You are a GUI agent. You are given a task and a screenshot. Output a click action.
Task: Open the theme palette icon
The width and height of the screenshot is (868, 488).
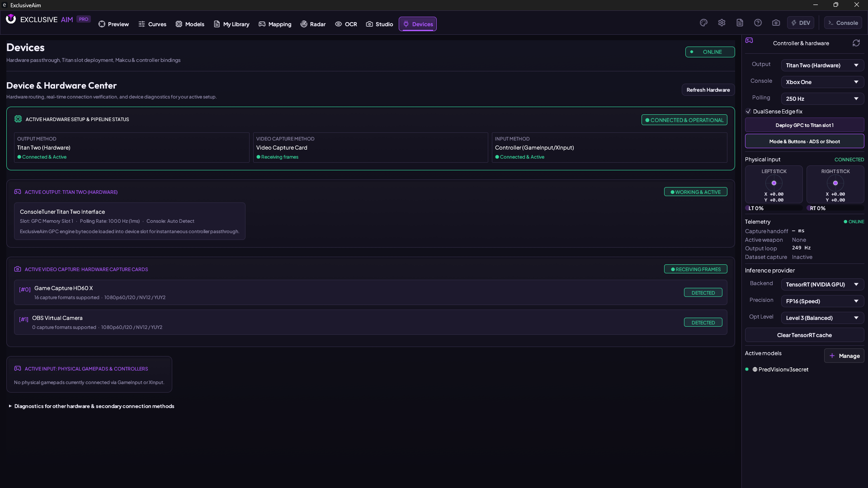coord(703,23)
